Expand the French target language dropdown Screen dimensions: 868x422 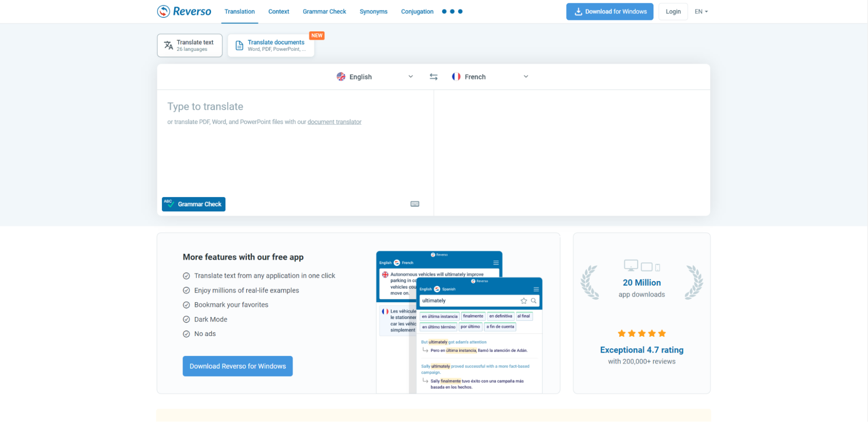click(525, 77)
